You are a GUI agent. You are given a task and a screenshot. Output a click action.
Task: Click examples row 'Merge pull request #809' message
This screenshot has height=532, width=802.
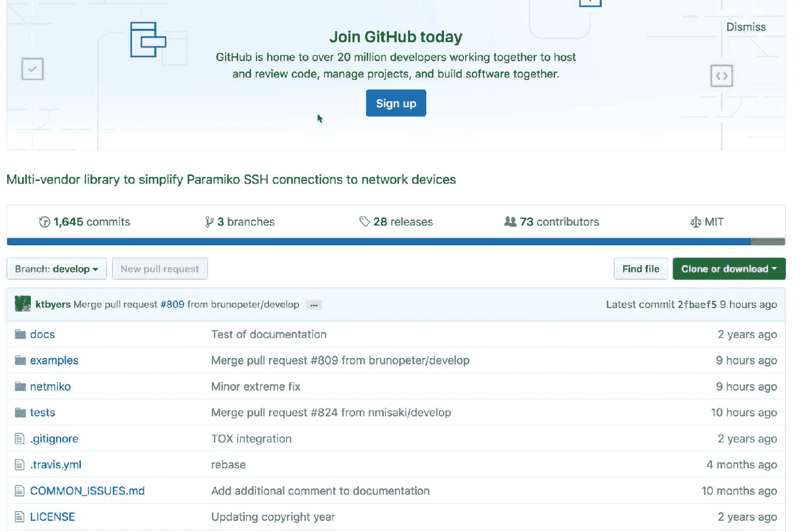click(340, 361)
